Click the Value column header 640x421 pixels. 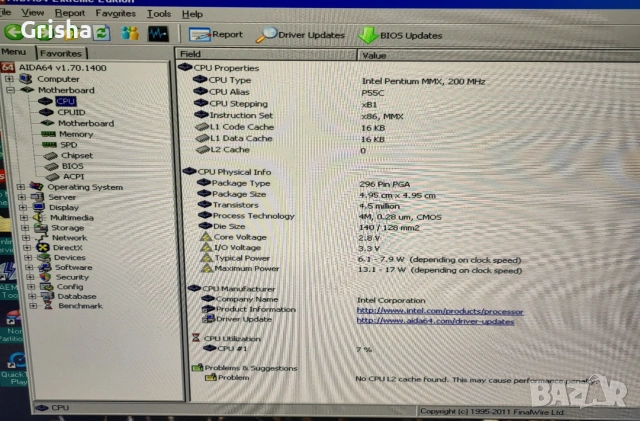(498, 56)
